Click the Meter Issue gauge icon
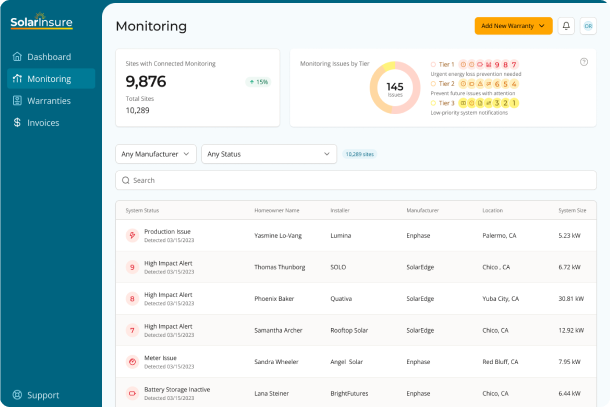This screenshot has height=407, width=610. (x=132, y=361)
